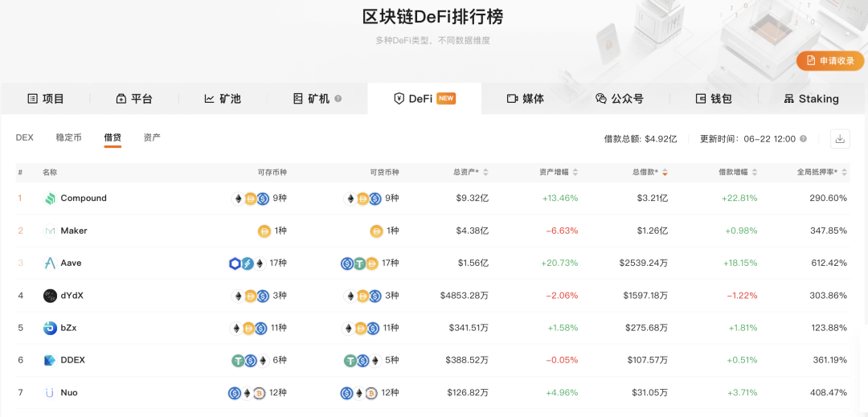868x417 pixels.
Task: Sort by 资产增幅 column arrows
Action: 575,173
